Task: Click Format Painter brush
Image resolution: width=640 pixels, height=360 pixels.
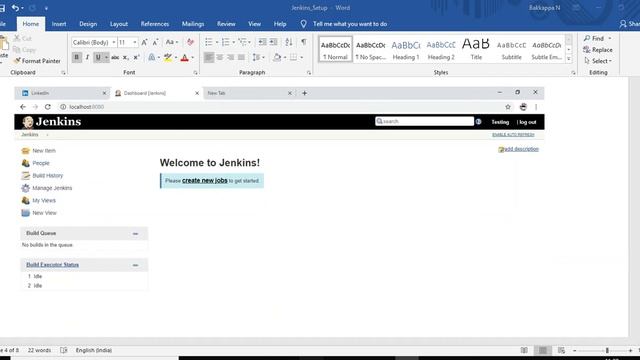Action: 37,61
